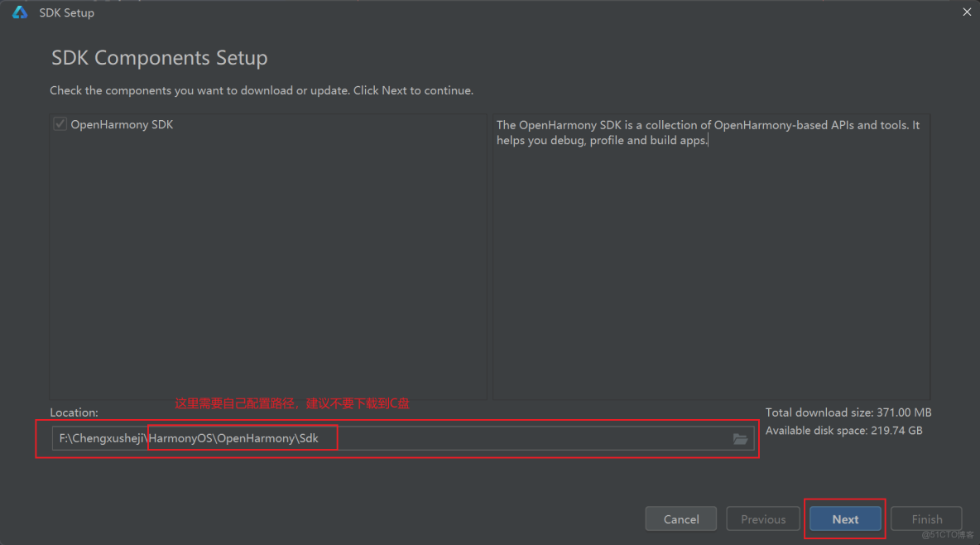Select the OpenHarmony SDK component label
This screenshot has height=545, width=980.
122,124
